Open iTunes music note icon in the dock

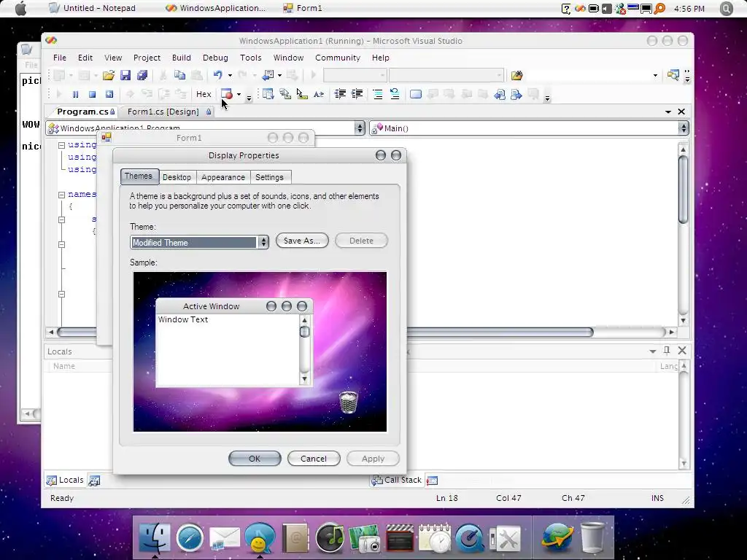coord(330,538)
